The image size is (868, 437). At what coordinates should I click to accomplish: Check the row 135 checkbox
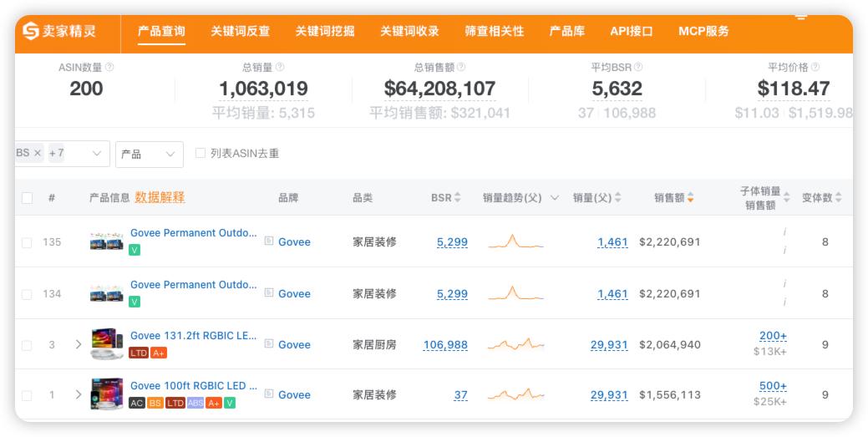27,242
